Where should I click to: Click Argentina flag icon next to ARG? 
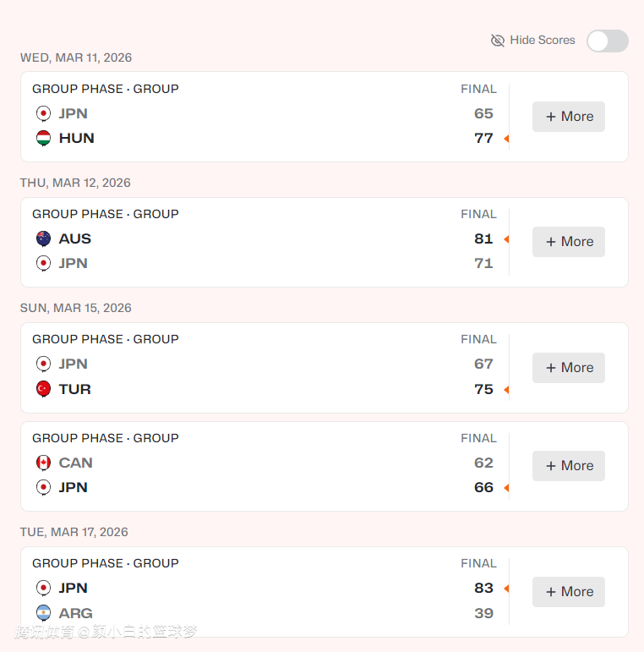[x=44, y=613]
